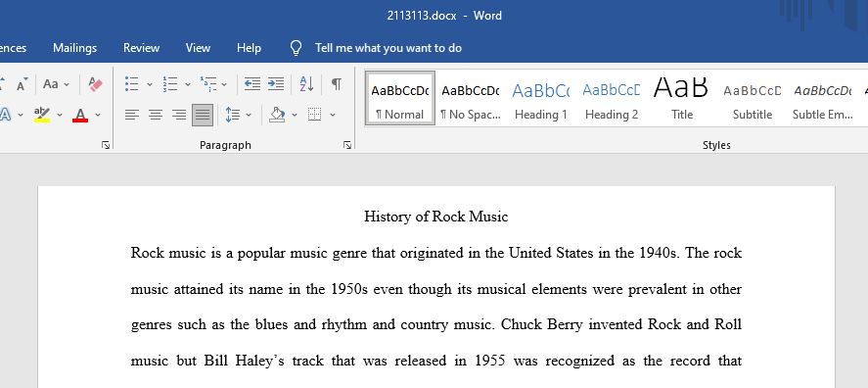868x388 pixels.
Task: Apply text highlight color marker
Action: click(x=42, y=115)
